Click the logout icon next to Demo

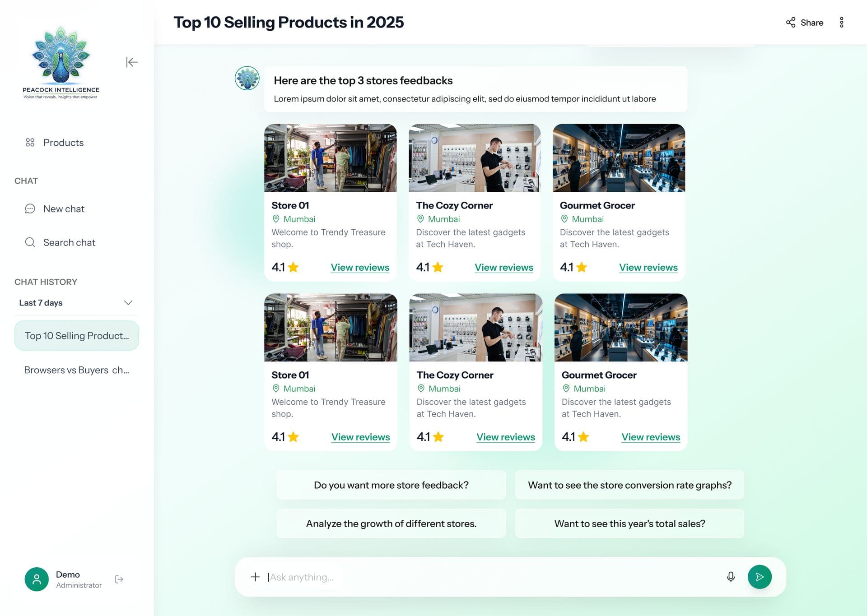(x=119, y=579)
